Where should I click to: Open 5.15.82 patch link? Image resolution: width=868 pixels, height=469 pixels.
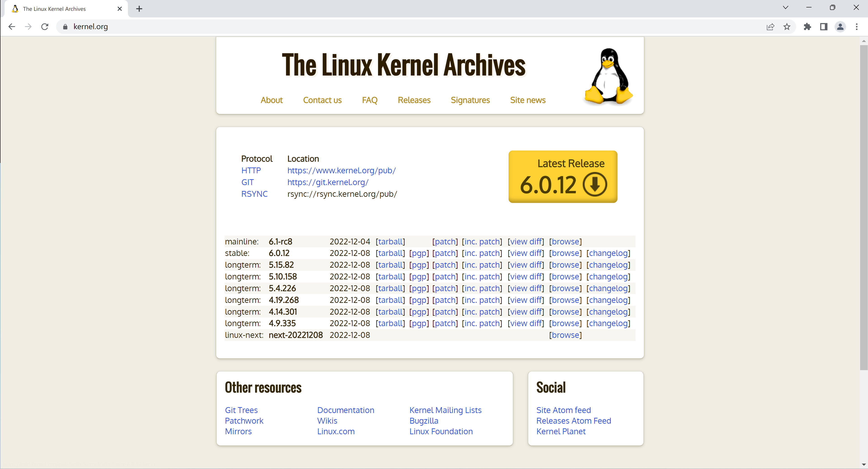[445, 265]
